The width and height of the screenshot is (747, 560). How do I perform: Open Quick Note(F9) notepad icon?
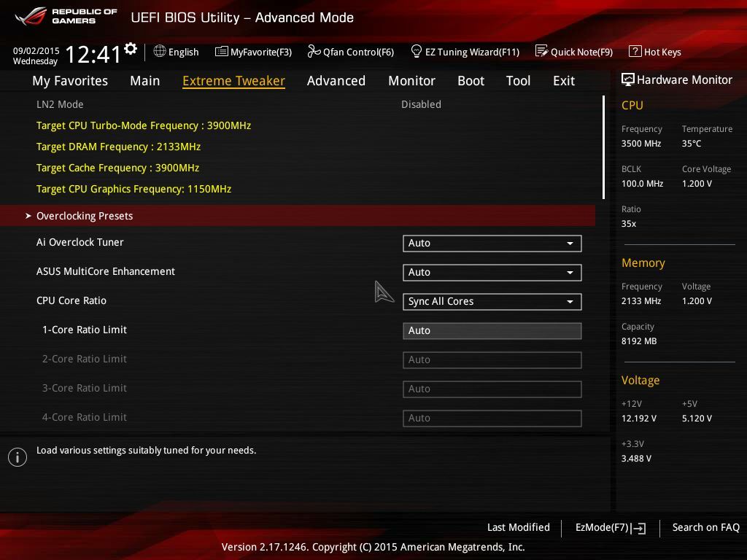pos(542,51)
